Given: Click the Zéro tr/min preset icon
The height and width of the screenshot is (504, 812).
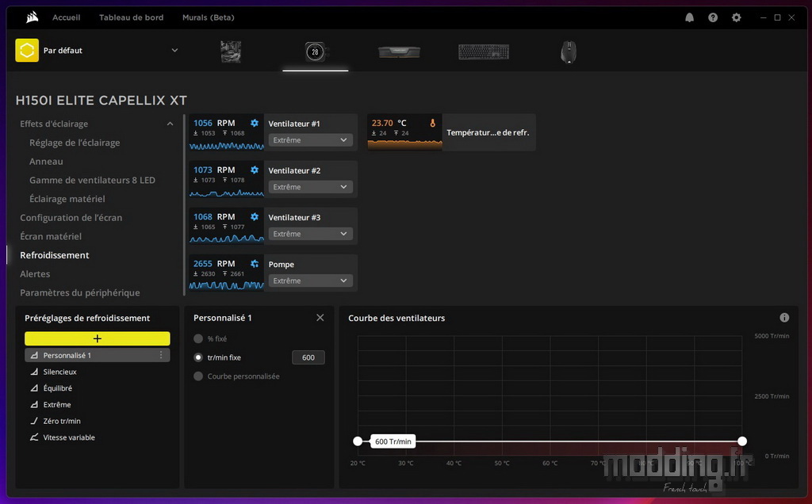Looking at the screenshot, I should click(34, 421).
